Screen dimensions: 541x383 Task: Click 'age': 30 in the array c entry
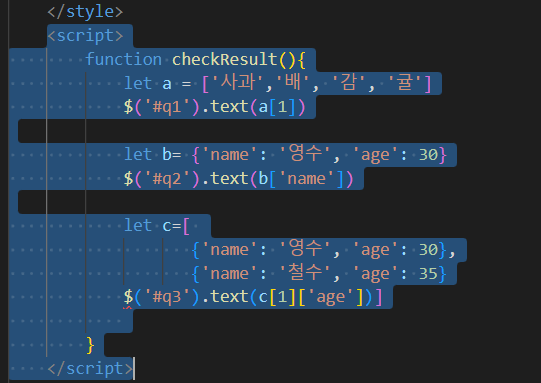(395, 250)
